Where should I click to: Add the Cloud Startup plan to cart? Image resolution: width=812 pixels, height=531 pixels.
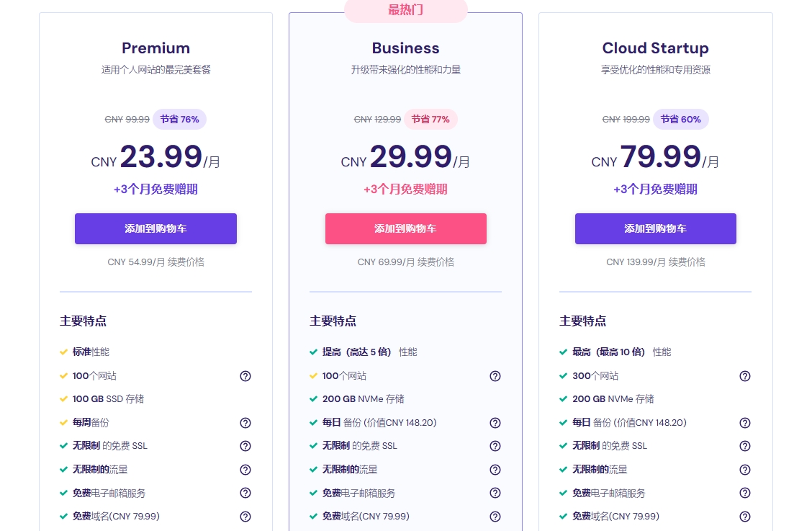click(656, 228)
